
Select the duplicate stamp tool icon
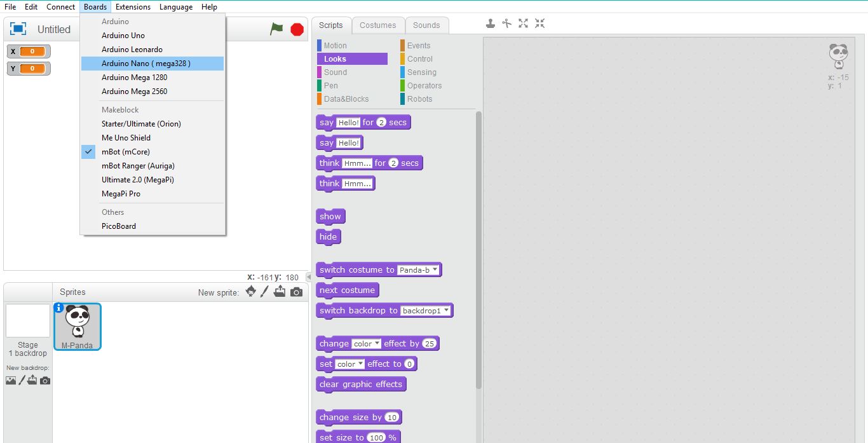click(491, 24)
